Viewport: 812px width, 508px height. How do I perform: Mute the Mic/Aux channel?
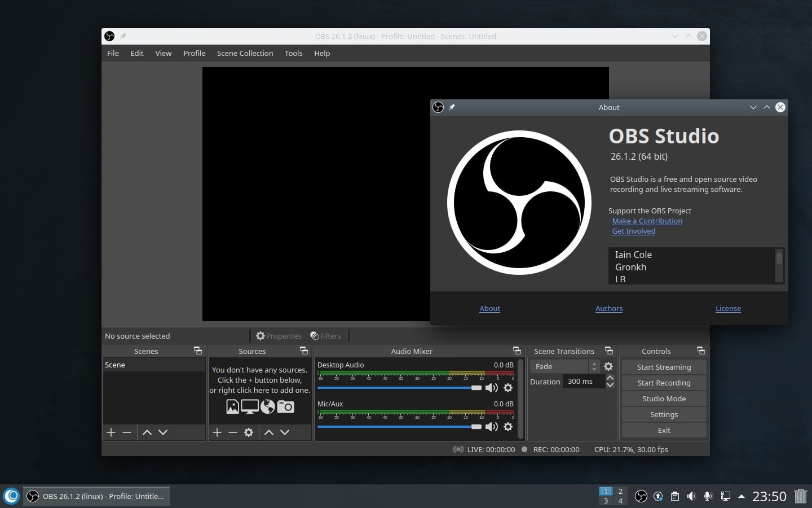492,427
